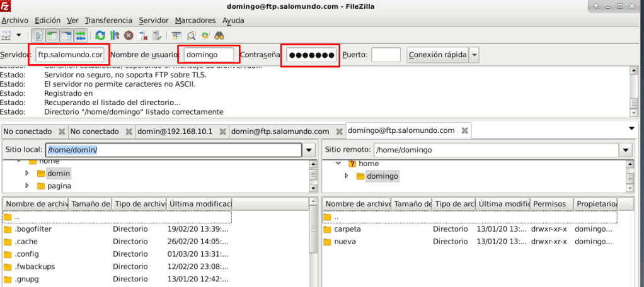The image size is (644, 287).
Task: Click the Puerto input field
Action: click(x=386, y=55)
